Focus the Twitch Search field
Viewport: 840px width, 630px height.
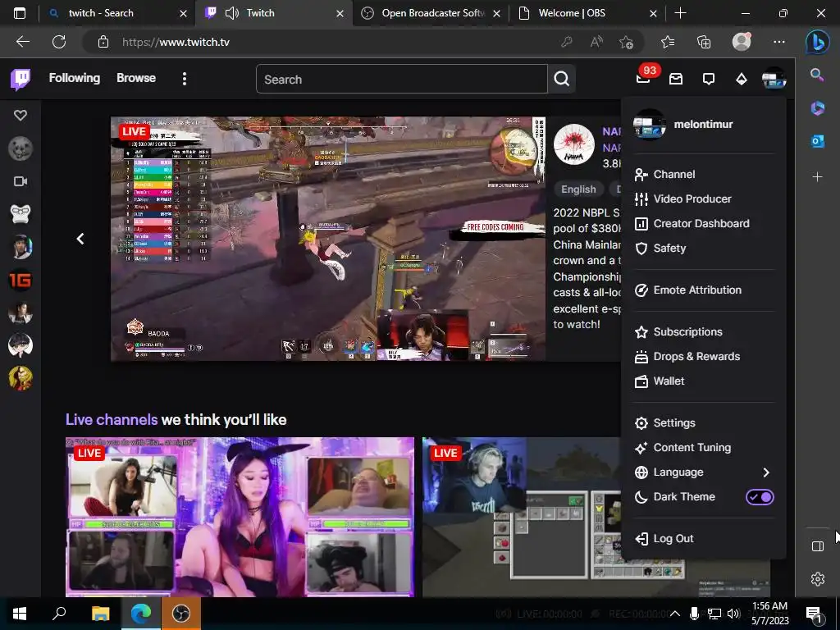coord(402,79)
